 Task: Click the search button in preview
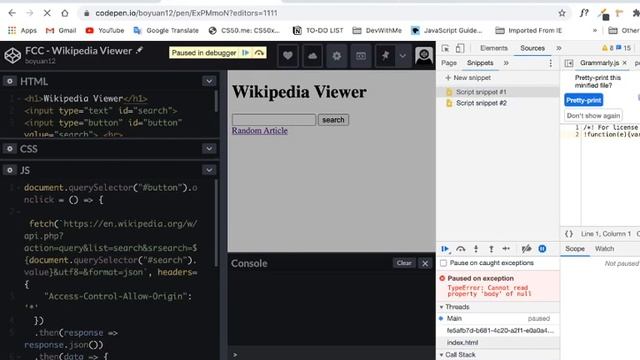point(333,120)
